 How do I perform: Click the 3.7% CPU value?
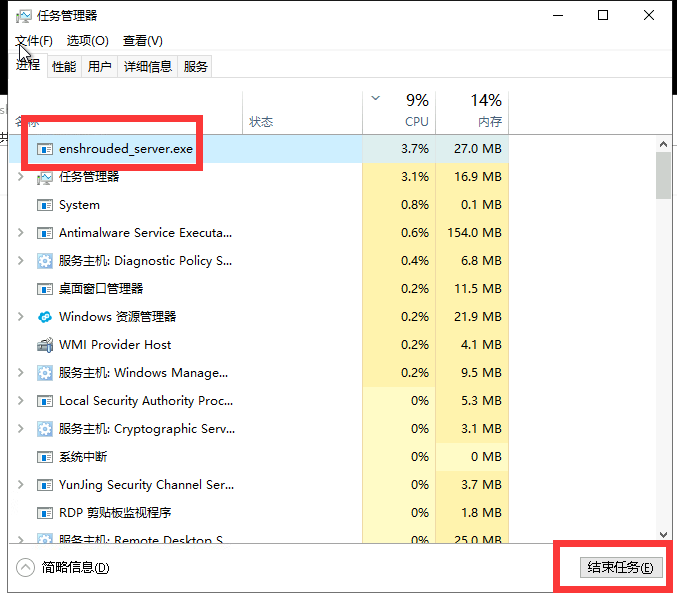coord(414,149)
